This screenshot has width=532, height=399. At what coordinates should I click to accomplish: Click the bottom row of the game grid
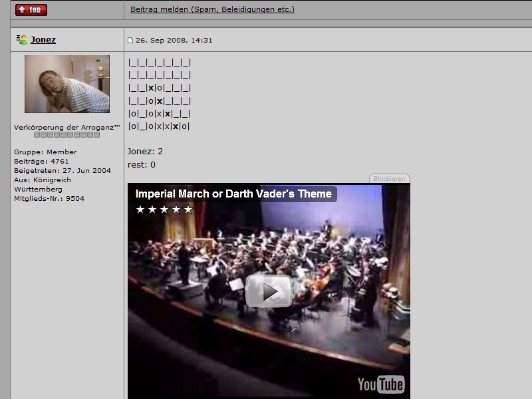coord(159,126)
